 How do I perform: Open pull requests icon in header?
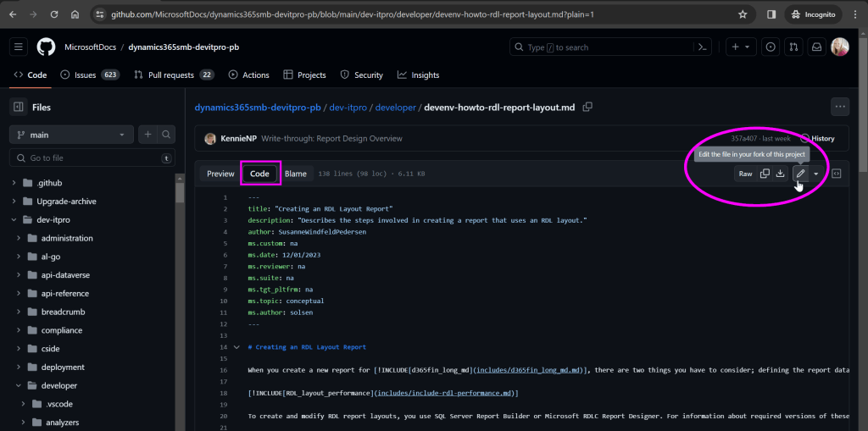(x=793, y=47)
